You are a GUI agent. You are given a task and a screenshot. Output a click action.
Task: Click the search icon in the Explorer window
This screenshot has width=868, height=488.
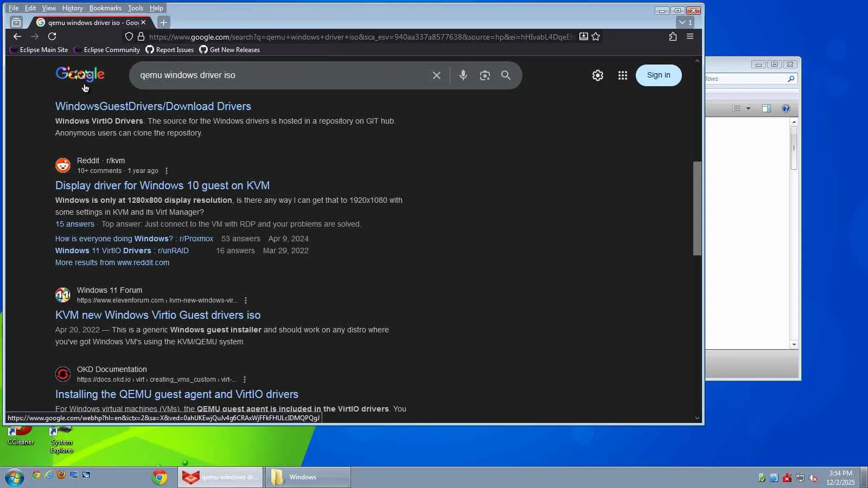point(791,79)
